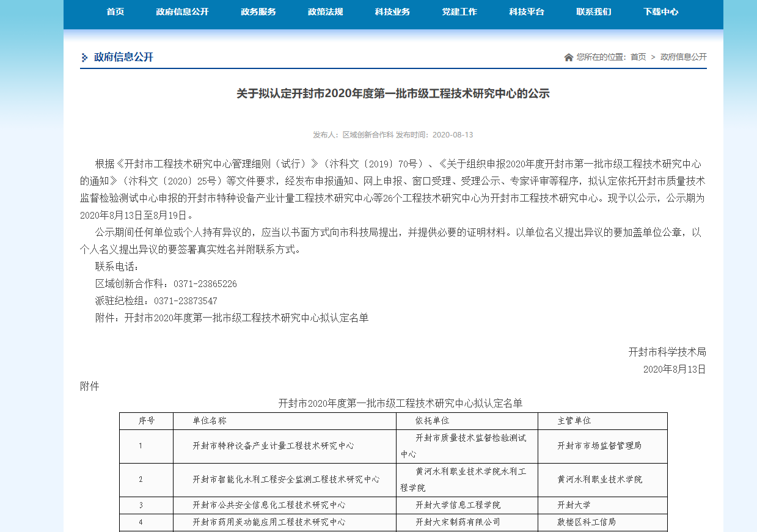Open the 首页 navigation menu item
Screen dimensions: 757x532
click(115, 12)
